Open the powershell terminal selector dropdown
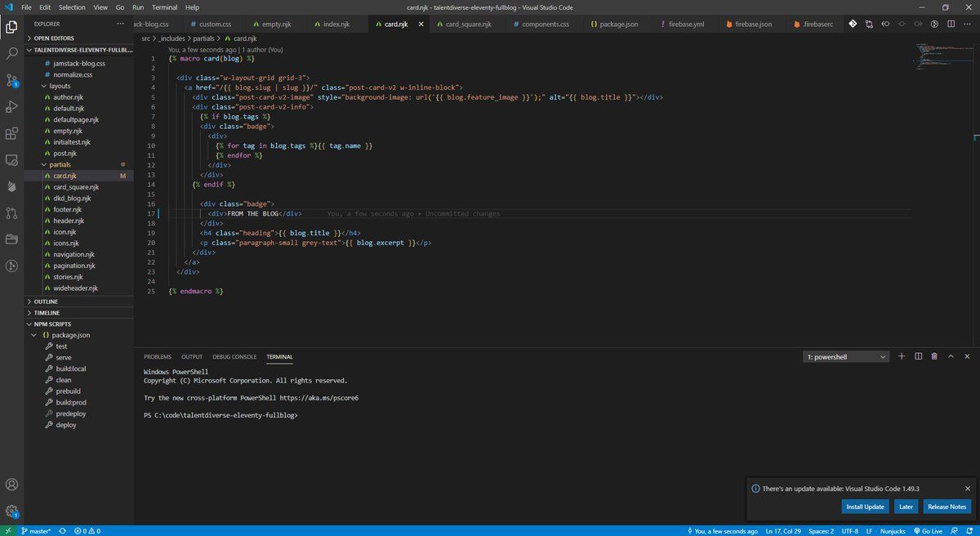Viewport: 980px width, 536px height. pyautogui.click(x=846, y=357)
